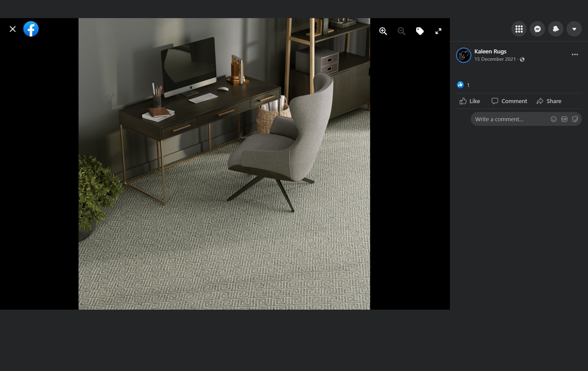
Task: Tag people in this photo
Action: pos(420,31)
